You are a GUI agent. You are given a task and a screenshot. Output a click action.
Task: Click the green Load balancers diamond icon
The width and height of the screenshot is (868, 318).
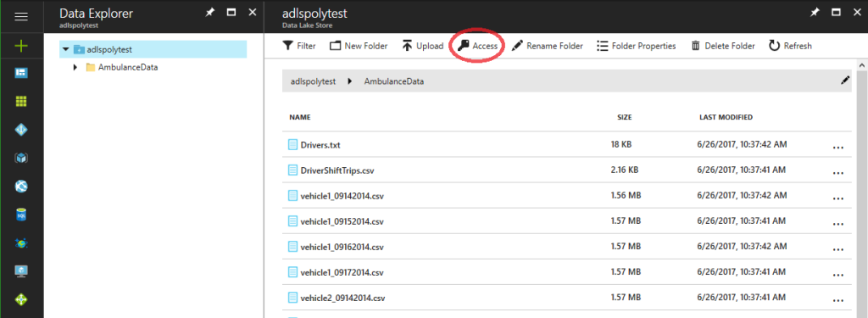(21, 299)
